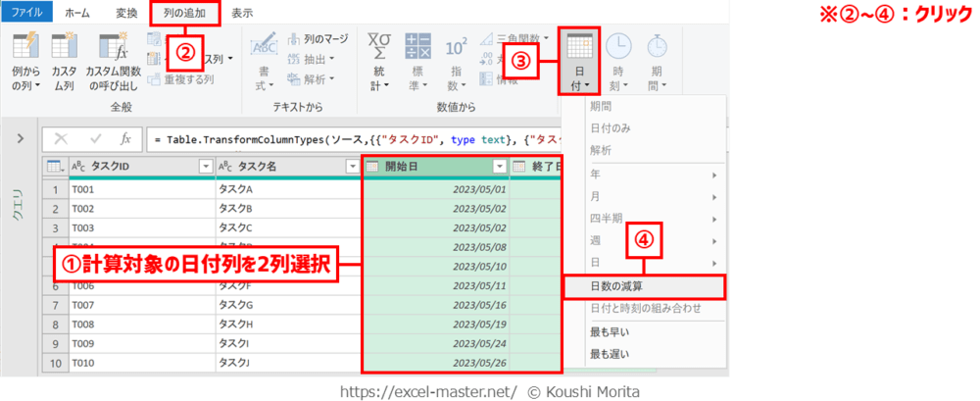Switch to the 変換 ribbon tab

click(x=126, y=12)
